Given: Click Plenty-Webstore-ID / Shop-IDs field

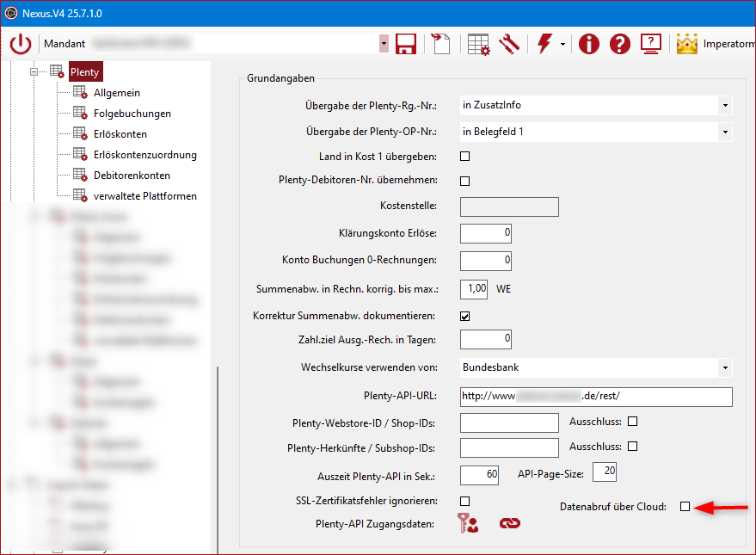Looking at the screenshot, I should (509, 422).
